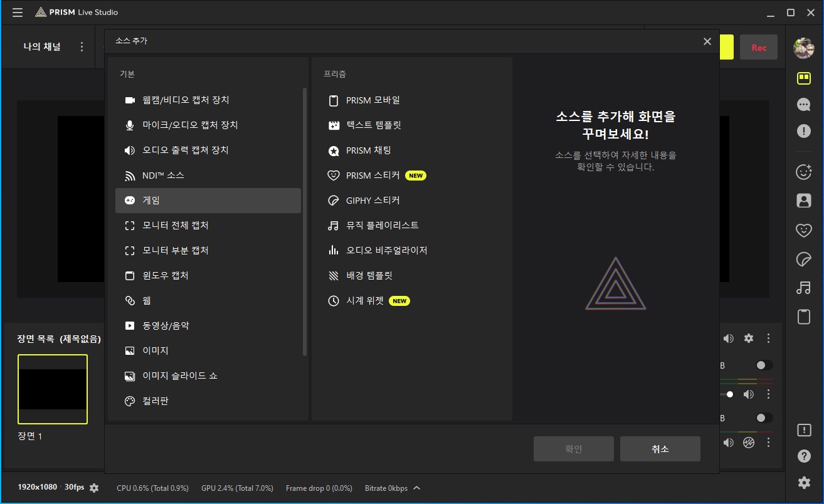The height and width of the screenshot is (504, 824).
Task: Select 모니터 부분 캡처 source
Action: [208, 251]
